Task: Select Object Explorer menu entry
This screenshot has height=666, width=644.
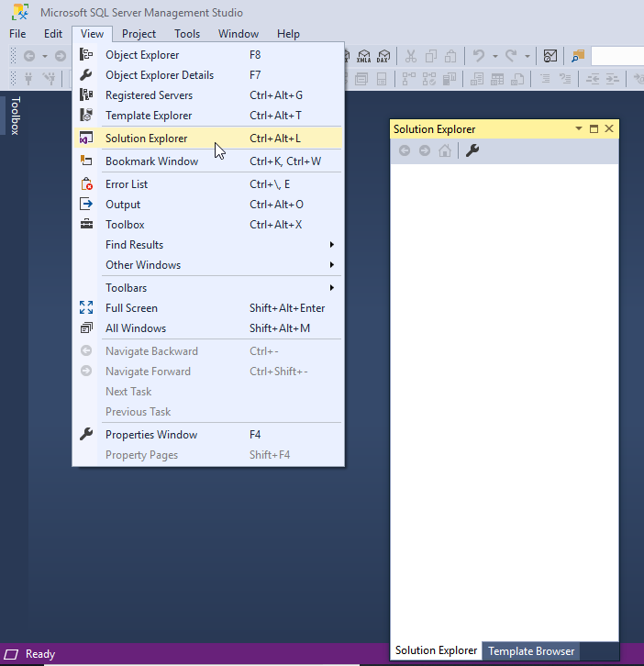Action: [x=208, y=55]
